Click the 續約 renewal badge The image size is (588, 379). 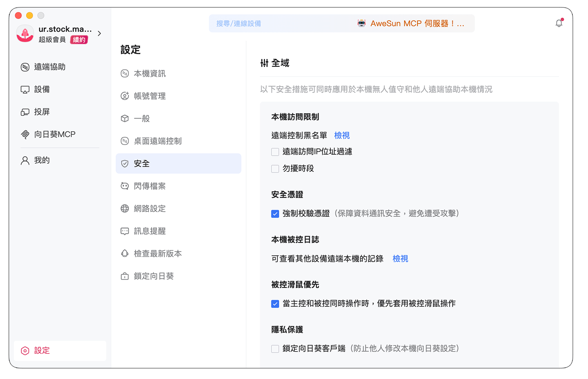[79, 40]
